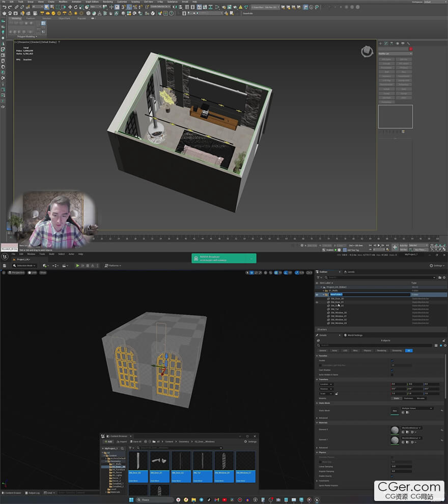Click Add in the Content Browser
This screenshot has height=504, width=448.
coord(108,442)
